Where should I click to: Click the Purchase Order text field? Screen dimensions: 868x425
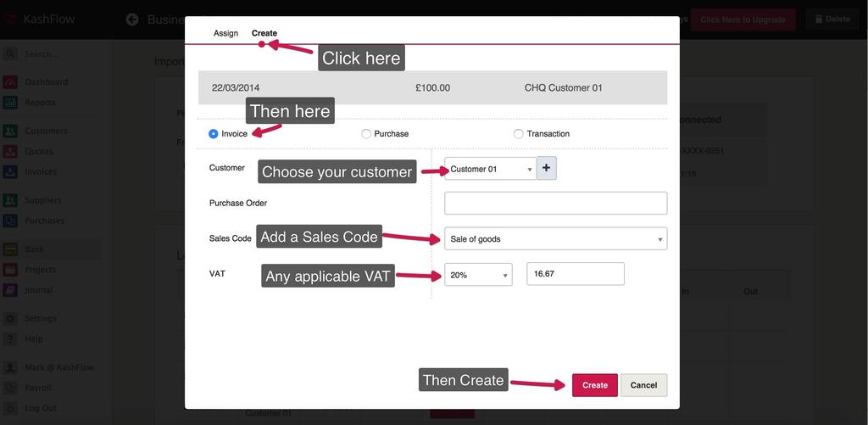[555, 204]
